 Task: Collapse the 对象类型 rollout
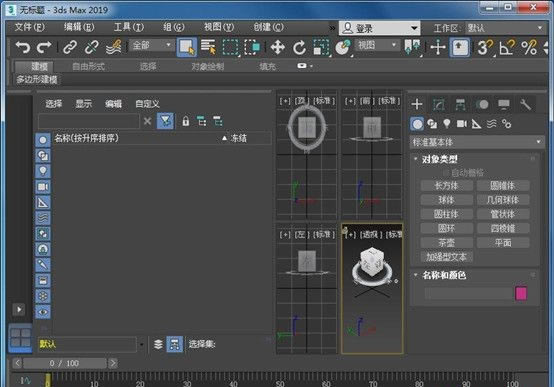pos(440,159)
